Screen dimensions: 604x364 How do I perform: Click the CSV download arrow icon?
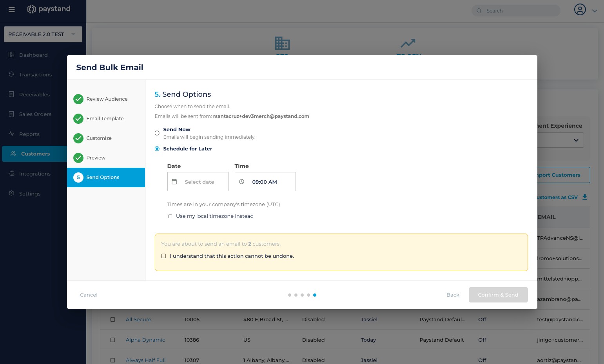pyautogui.click(x=585, y=197)
